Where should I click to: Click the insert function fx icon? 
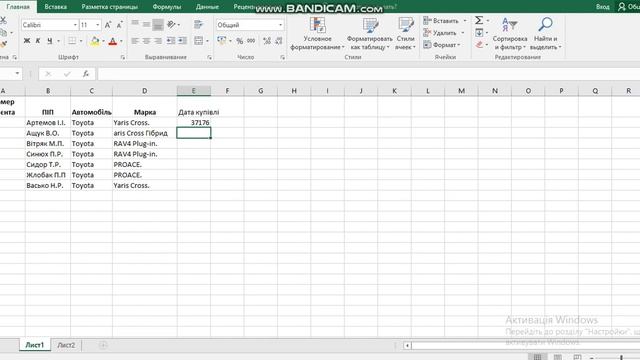point(86,74)
